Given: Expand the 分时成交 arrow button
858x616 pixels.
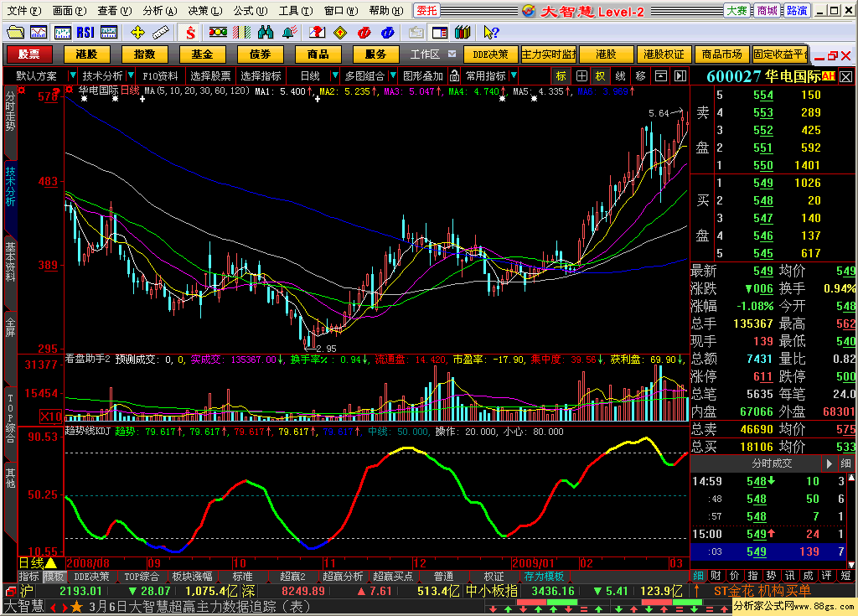Looking at the screenshot, I should 829,463.
